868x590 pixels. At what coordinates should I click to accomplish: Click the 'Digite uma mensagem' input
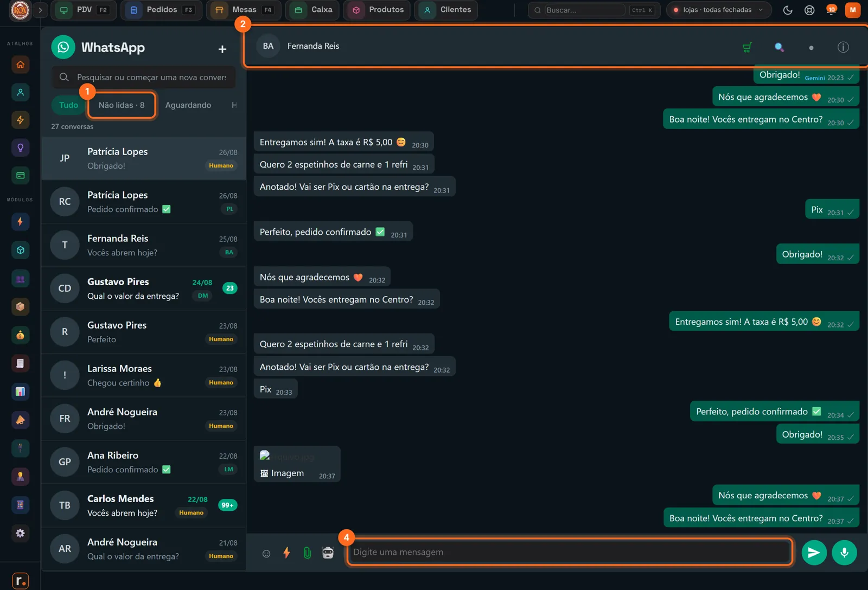coord(569,552)
